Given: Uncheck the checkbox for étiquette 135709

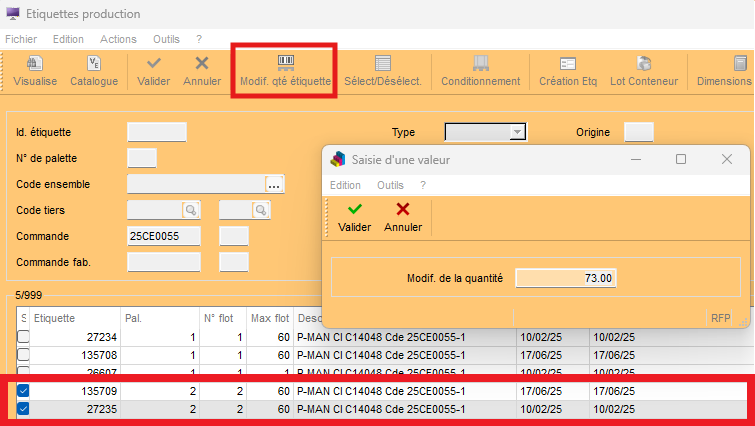Looking at the screenshot, I should click(23, 390).
